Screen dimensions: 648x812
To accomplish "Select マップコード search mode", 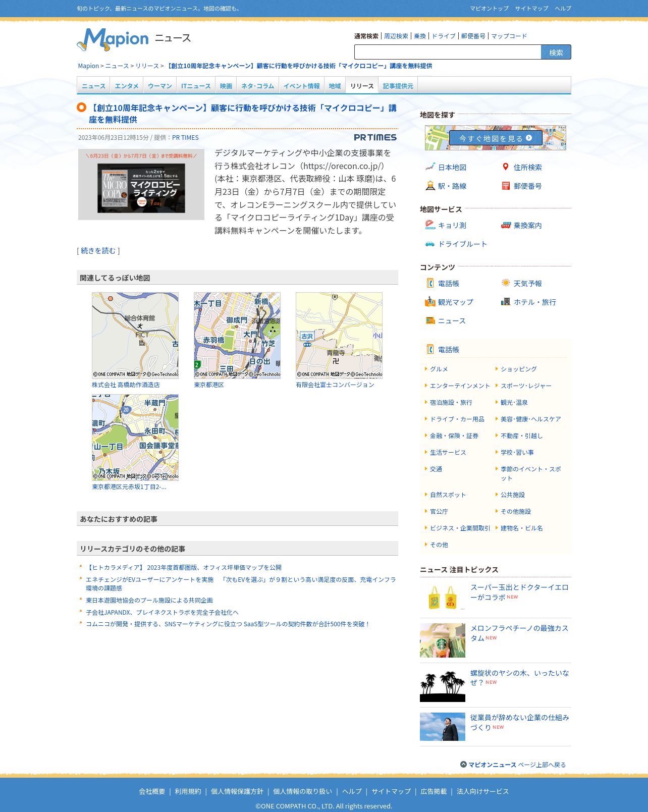I will point(509,36).
